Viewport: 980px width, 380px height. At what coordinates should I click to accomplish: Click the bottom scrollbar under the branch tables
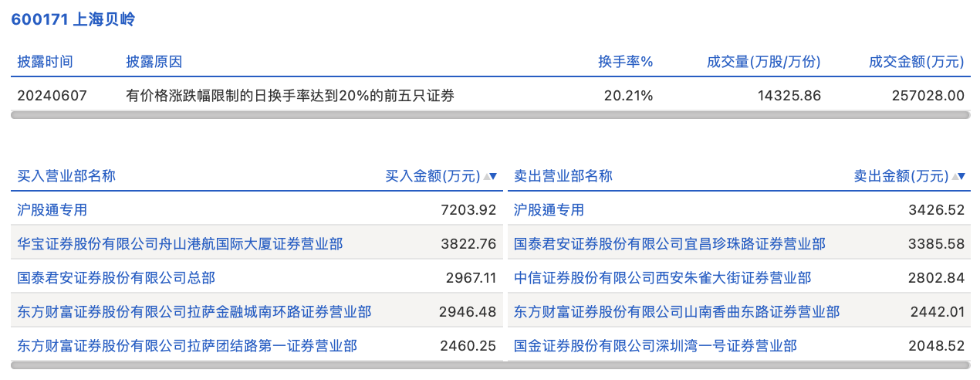(x=490, y=365)
